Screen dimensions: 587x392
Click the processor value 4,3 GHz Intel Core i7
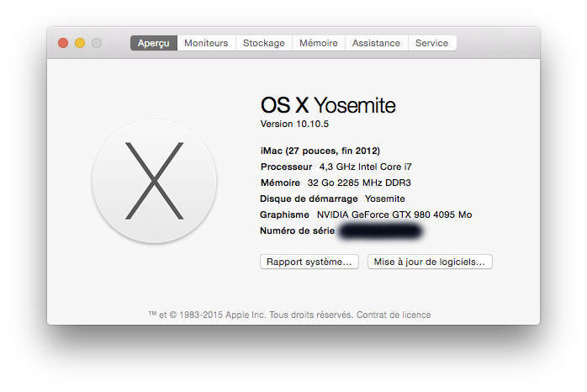pos(365,167)
